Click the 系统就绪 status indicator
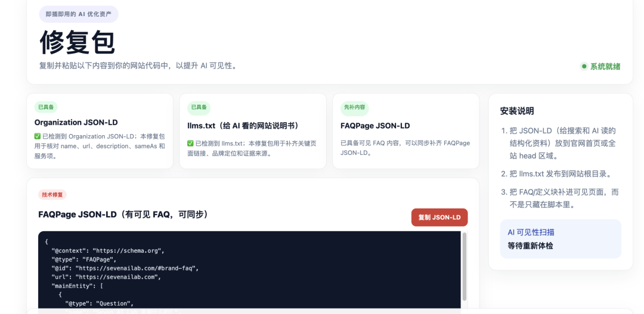The width and height of the screenshot is (644, 314). (600, 67)
